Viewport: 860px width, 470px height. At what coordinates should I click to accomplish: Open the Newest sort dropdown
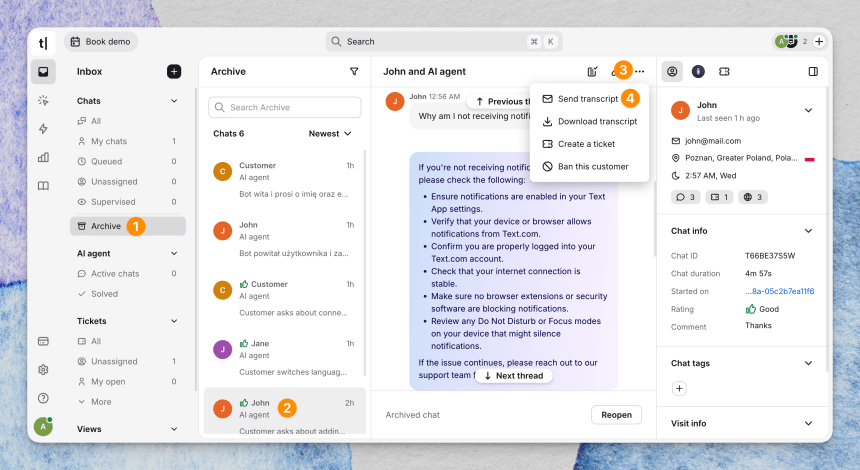pyautogui.click(x=330, y=133)
